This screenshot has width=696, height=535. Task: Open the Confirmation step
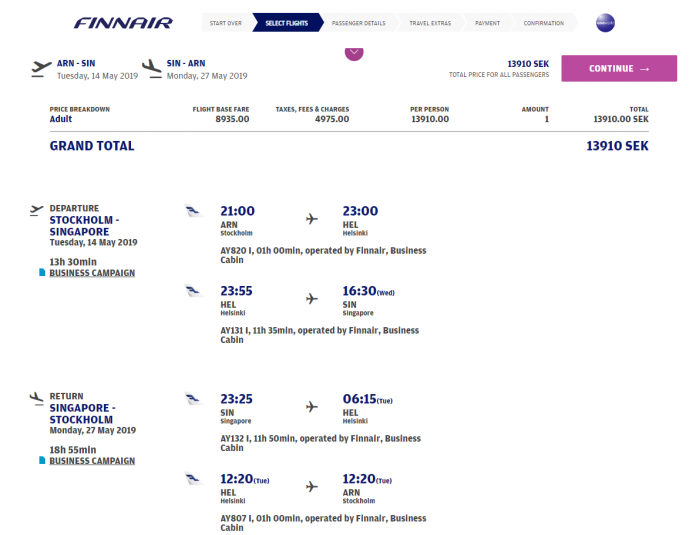(544, 23)
